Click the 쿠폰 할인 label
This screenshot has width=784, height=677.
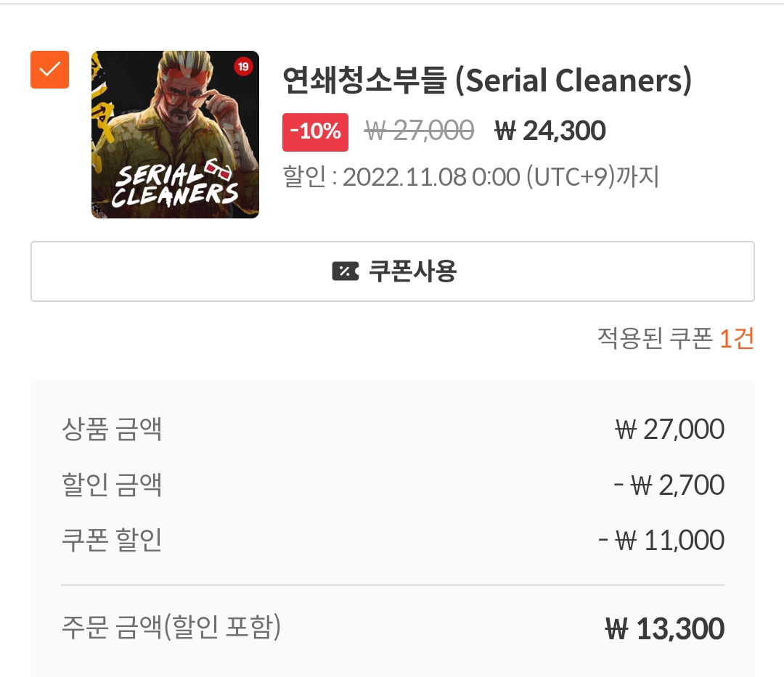(112, 541)
